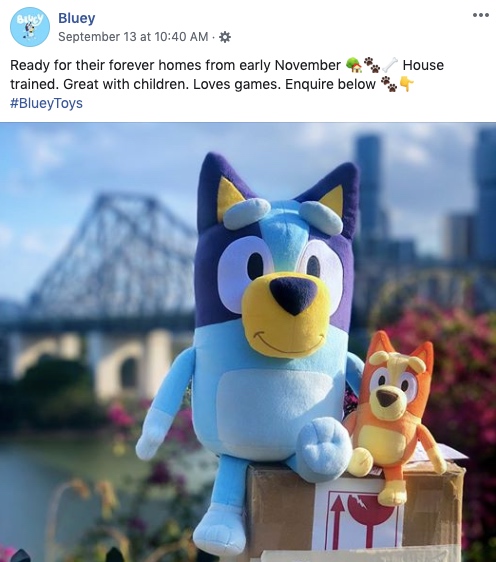The width and height of the screenshot is (496, 562).
Task: Click the Bluey page profile picture
Action: (x=30, y=27)
